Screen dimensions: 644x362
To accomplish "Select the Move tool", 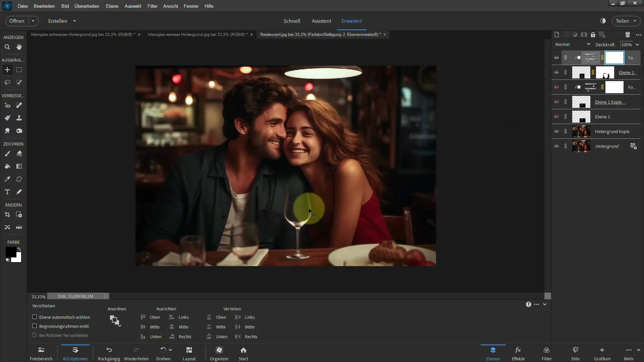I will [7, 70].
